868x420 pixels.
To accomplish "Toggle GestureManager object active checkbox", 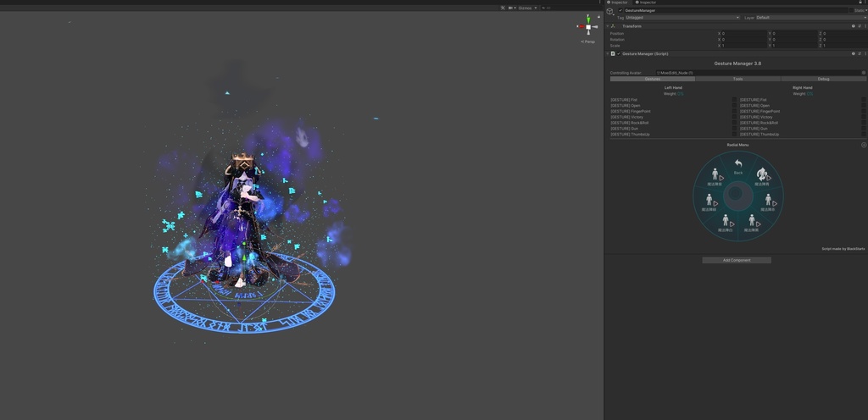I will click(620, 10).
